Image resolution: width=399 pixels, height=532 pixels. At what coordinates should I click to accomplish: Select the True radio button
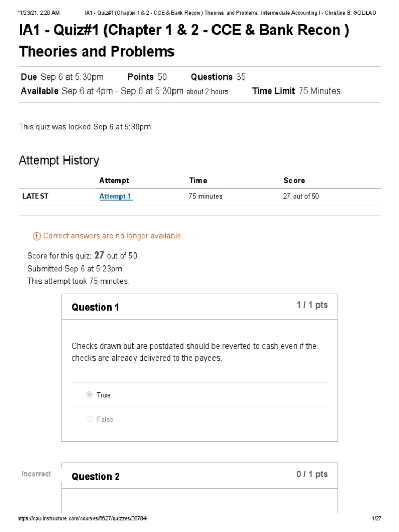coord(90,395)
